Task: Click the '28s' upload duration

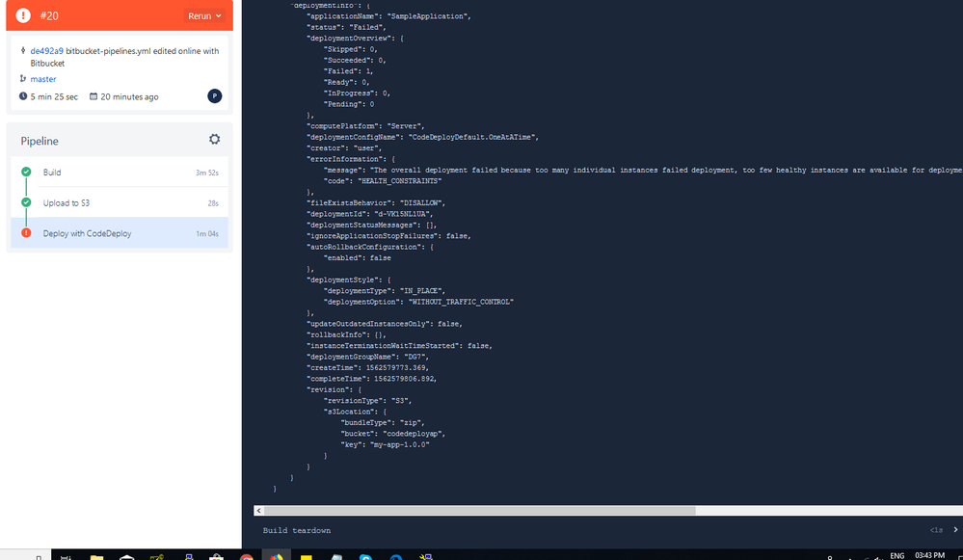Action: click(x=213, y=203)
